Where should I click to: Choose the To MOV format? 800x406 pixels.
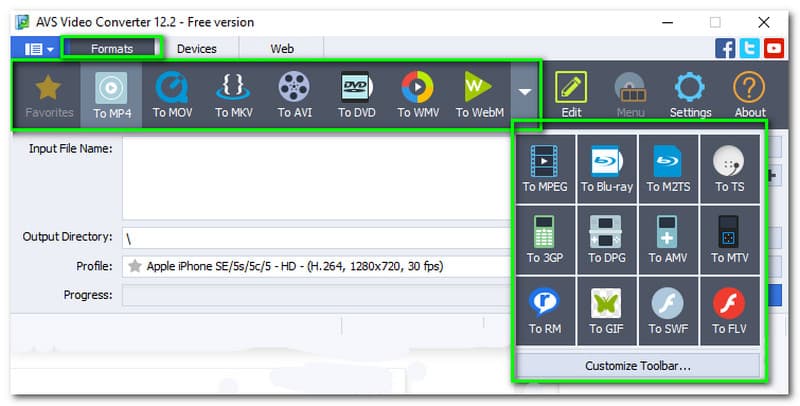172,95
